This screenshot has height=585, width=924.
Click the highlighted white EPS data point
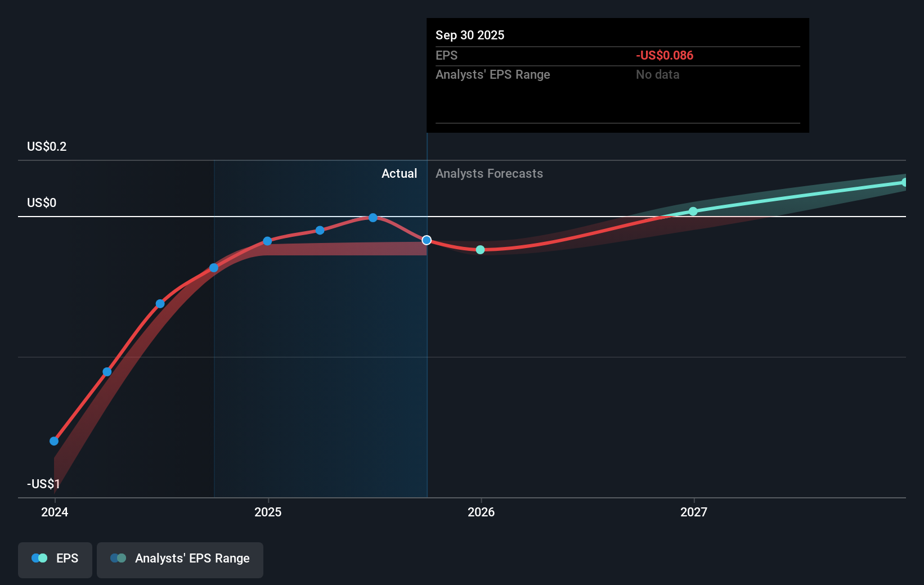click(x=427, y=240)
